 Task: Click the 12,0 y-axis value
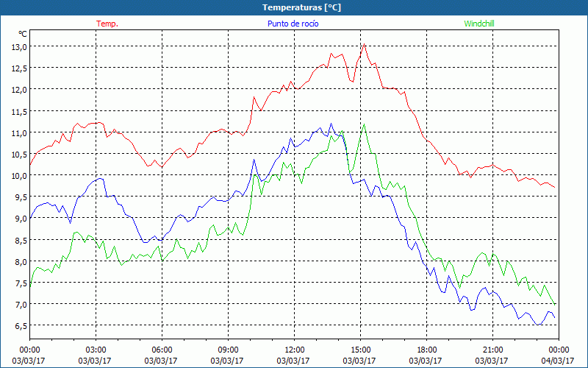click(x=20, y=90)
